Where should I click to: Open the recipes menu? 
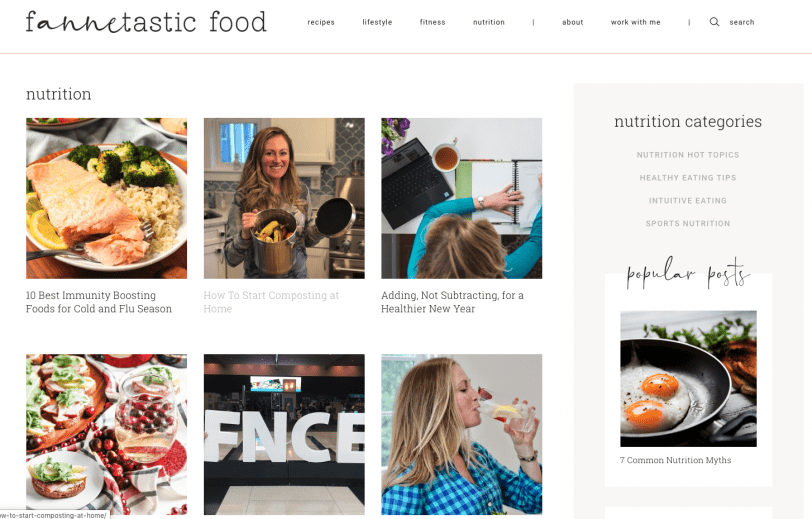pyautogui.click(x=321, y=22)
